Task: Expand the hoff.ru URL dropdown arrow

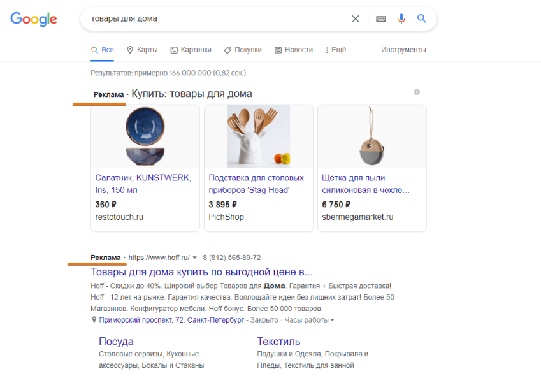Action: pos(194,258)
